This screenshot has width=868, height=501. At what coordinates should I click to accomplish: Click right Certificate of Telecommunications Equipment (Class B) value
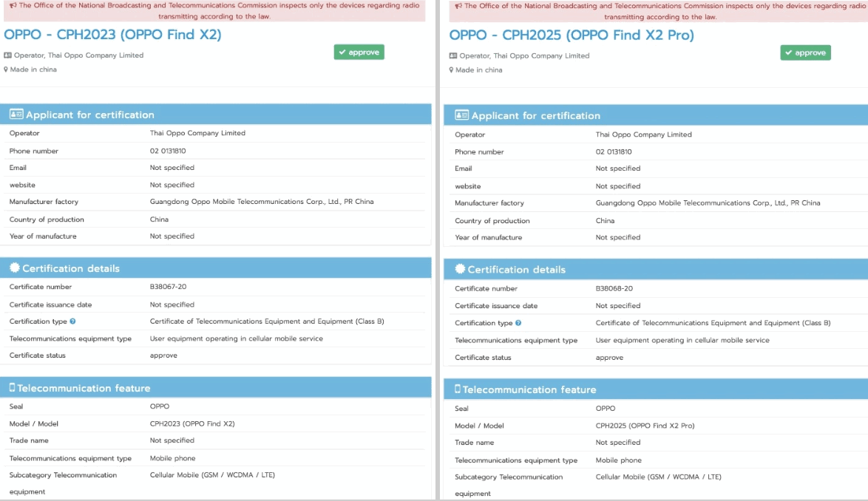click(x=713, y=323)
